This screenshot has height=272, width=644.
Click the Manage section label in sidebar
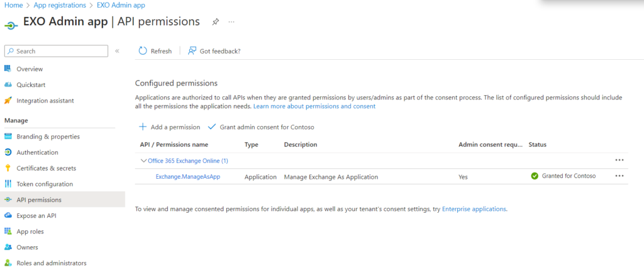[16, 120]
